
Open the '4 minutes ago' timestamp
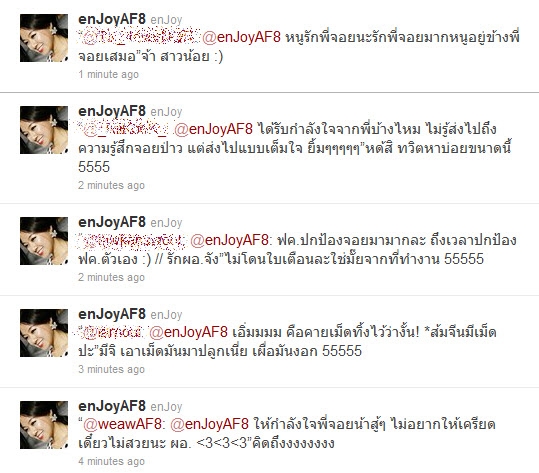111,461
